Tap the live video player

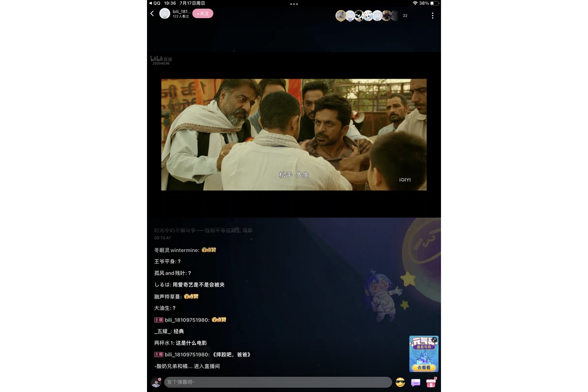pos(294,135)
